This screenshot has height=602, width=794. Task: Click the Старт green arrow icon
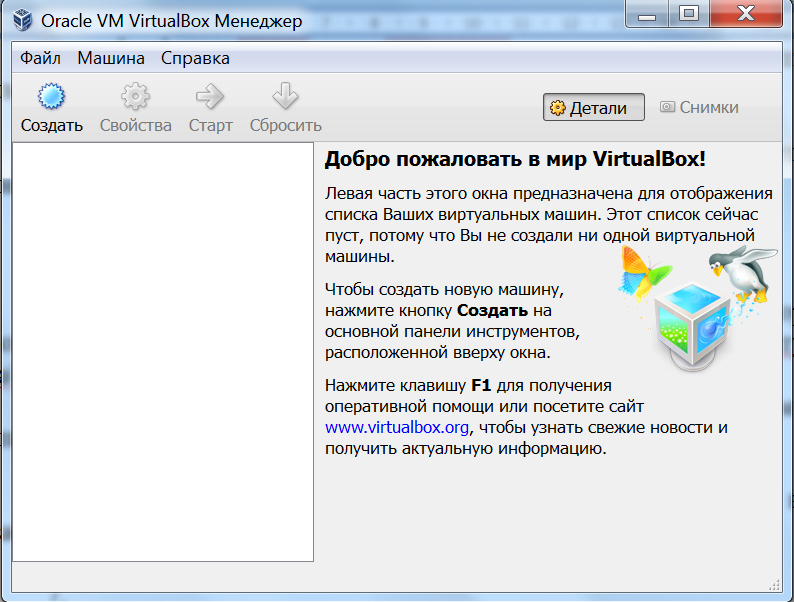(210, 96)
